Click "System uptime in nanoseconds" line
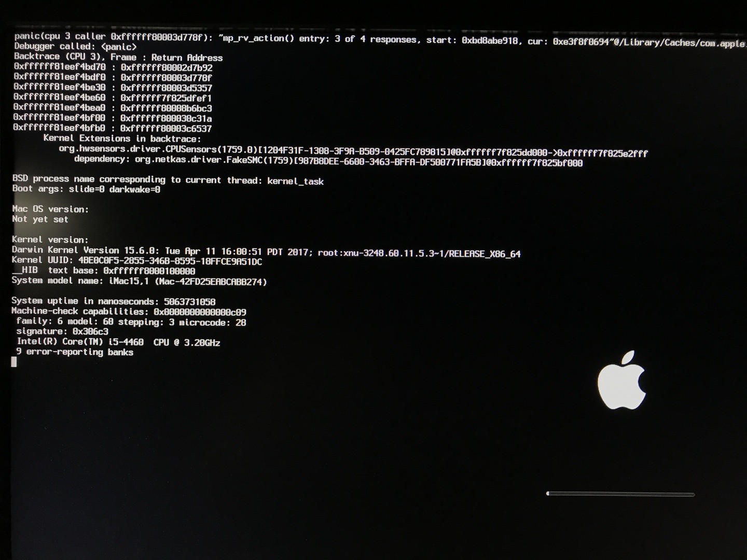The width and height of the screenshot is (747, 560). [x=113, y=301]
